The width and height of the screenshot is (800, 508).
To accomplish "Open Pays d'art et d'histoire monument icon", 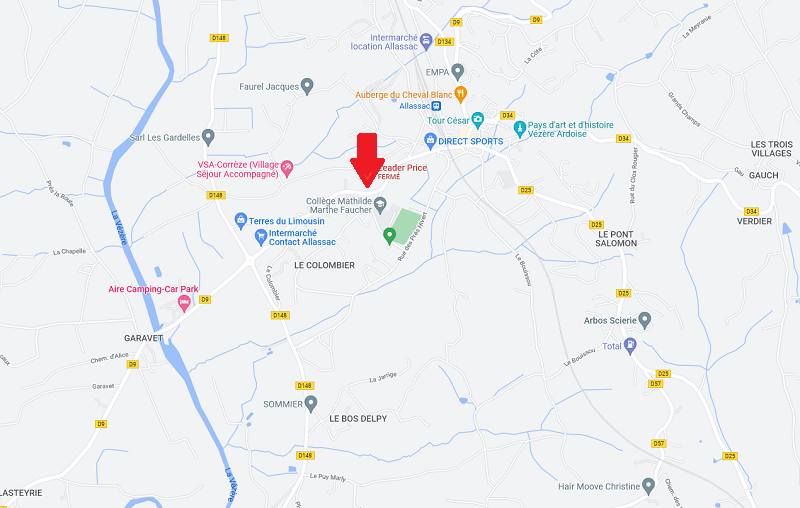I will coord(519,130).
